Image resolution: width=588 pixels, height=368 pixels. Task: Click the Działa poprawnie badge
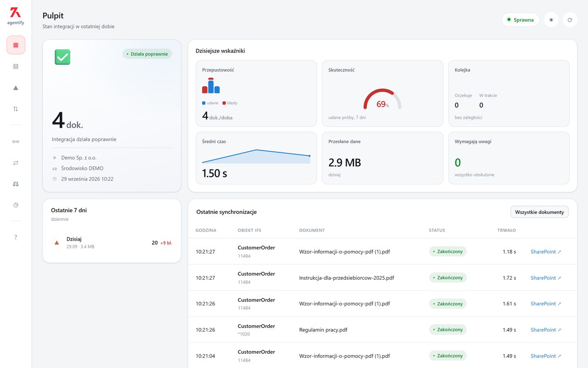147,54
